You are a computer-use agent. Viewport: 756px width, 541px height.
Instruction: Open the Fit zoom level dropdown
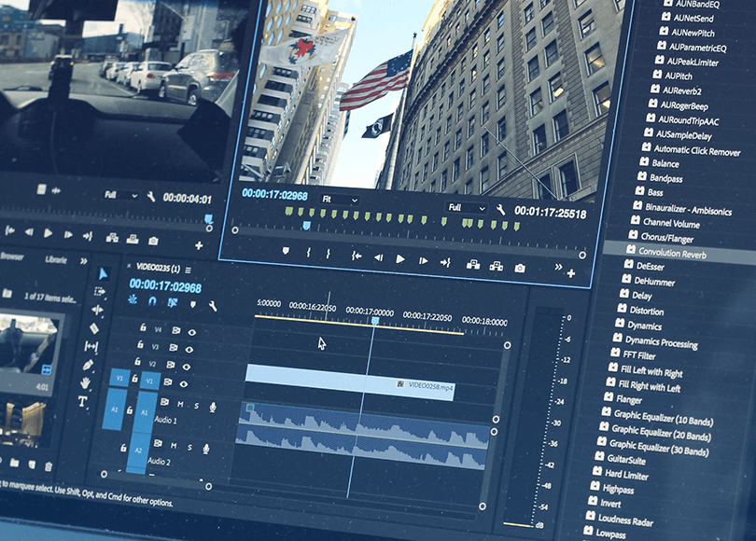tap(340, 200)
